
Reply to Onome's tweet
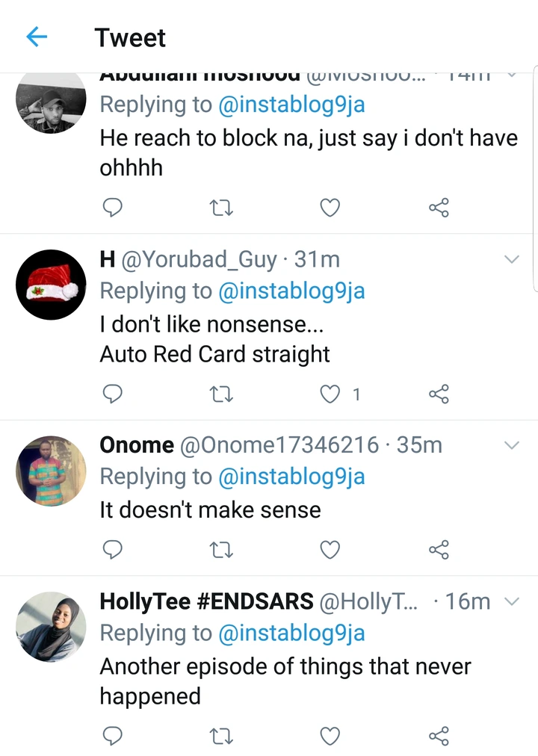111,550
